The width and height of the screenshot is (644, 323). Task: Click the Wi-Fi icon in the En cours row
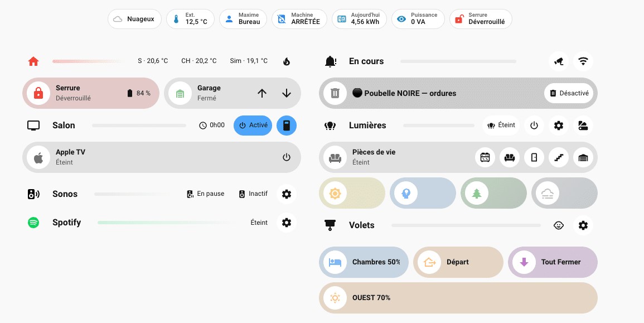click(x=583, y=61)
